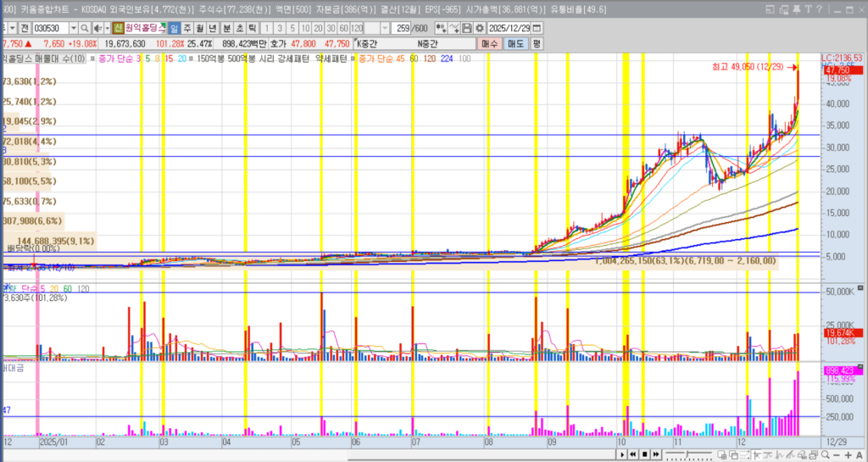The image size is (868, 462).
Task: Select the 5 interval button
Action: click(x=293, y=28)
